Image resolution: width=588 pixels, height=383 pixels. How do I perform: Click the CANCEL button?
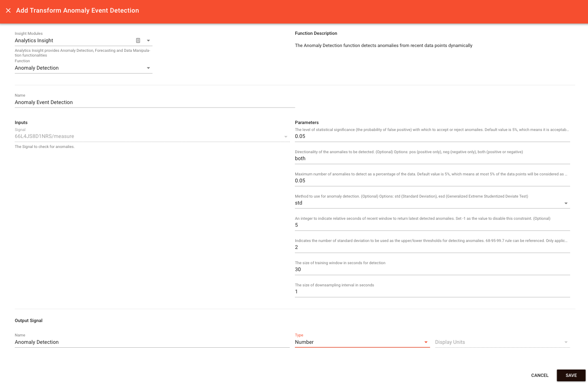click(539, 375)
